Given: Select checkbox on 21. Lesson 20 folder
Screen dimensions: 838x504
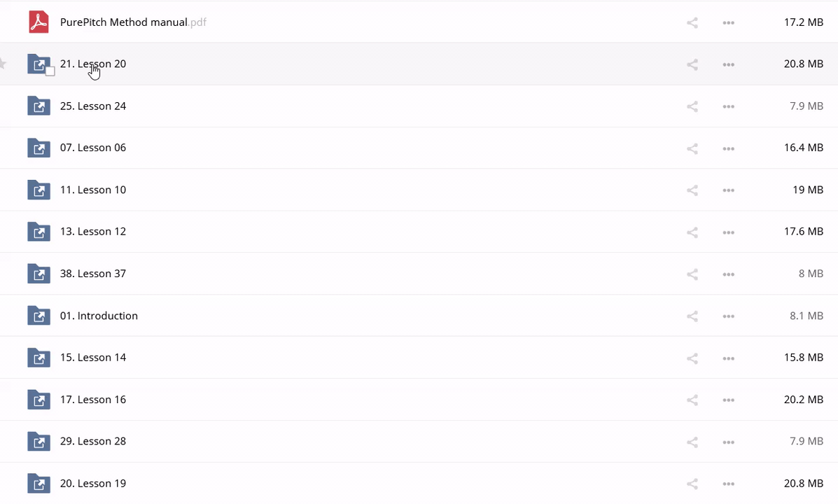Looking at the screenshot, I should [x=50, y=71].
